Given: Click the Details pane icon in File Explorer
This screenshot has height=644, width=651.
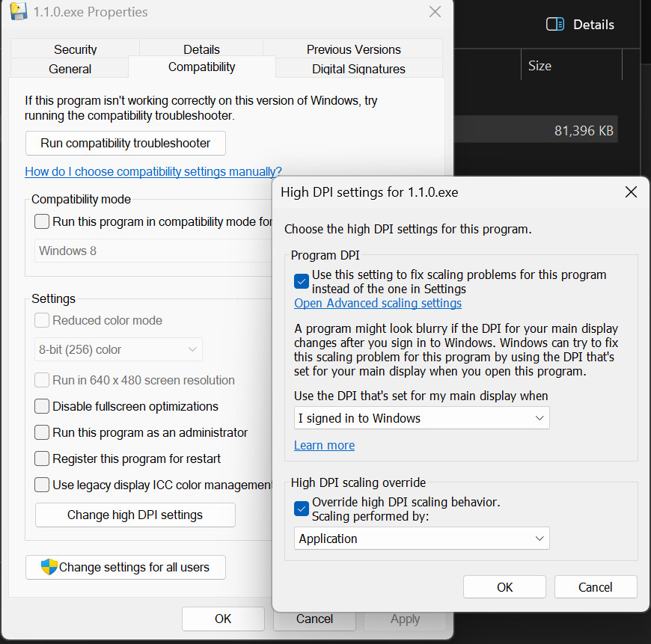Looking at the screenshot, I should point(554,25).
